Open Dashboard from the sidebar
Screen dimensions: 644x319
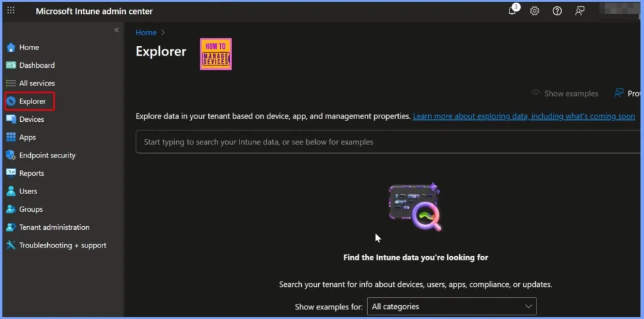coord(37,65)
